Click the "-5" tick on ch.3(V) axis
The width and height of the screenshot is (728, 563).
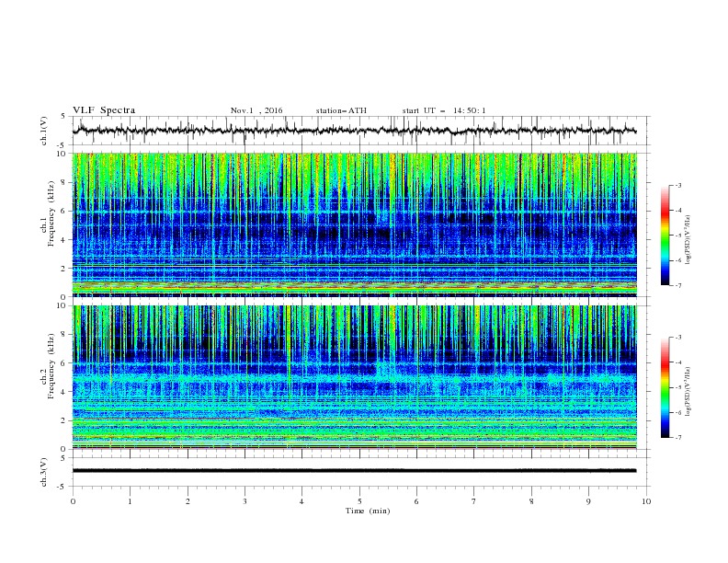tap(63, 487)
